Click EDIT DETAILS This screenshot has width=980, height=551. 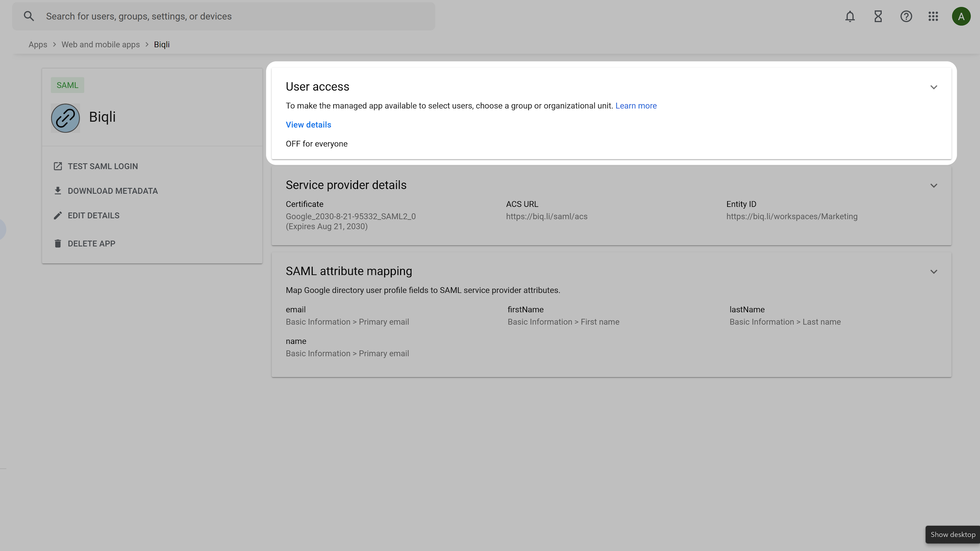pyautogui.click(x=94, y=216)
